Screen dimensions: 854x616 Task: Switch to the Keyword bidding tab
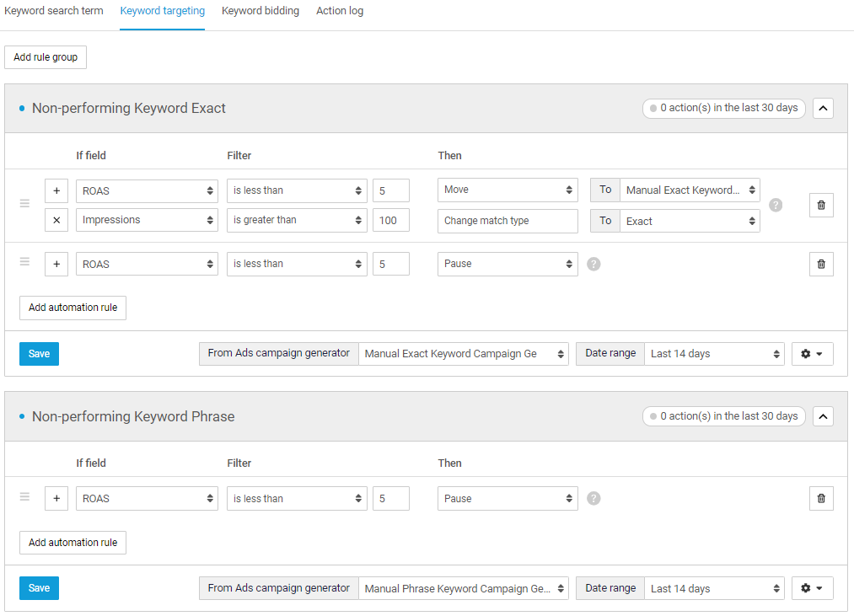(x=260, y=11)
